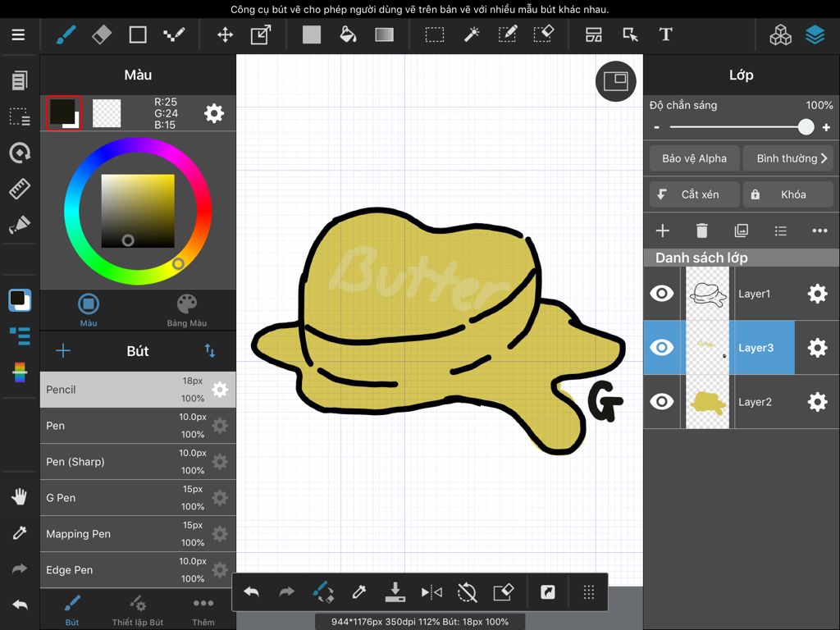
Task: Click the undo arrow in left sidebar
Action: 20,605
